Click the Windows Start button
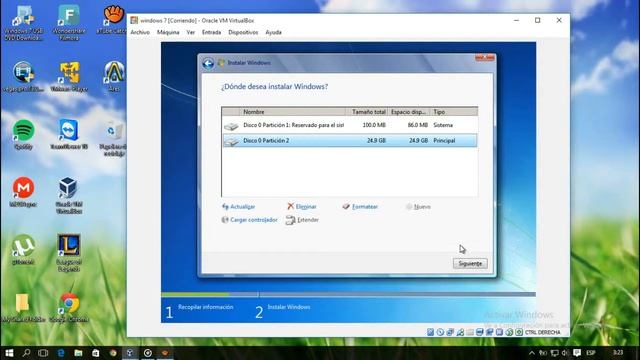 pos(9,353)
